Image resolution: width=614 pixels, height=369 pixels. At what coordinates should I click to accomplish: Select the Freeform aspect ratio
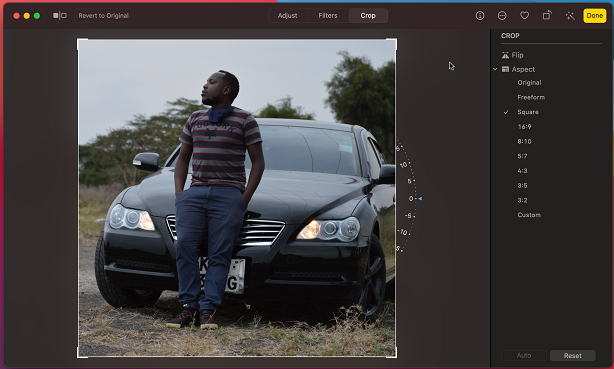(x=531, y=97)
